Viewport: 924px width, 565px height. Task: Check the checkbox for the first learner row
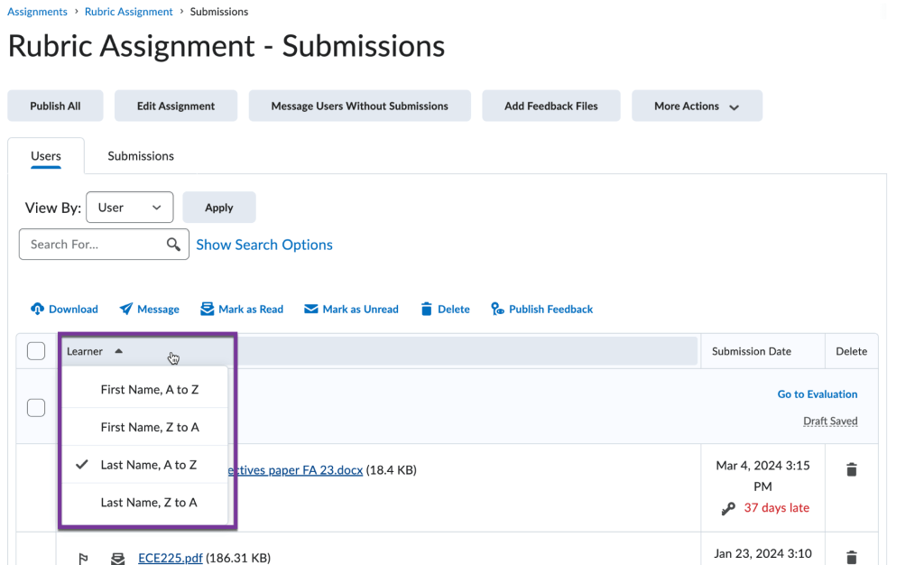[x=36, y=407]
